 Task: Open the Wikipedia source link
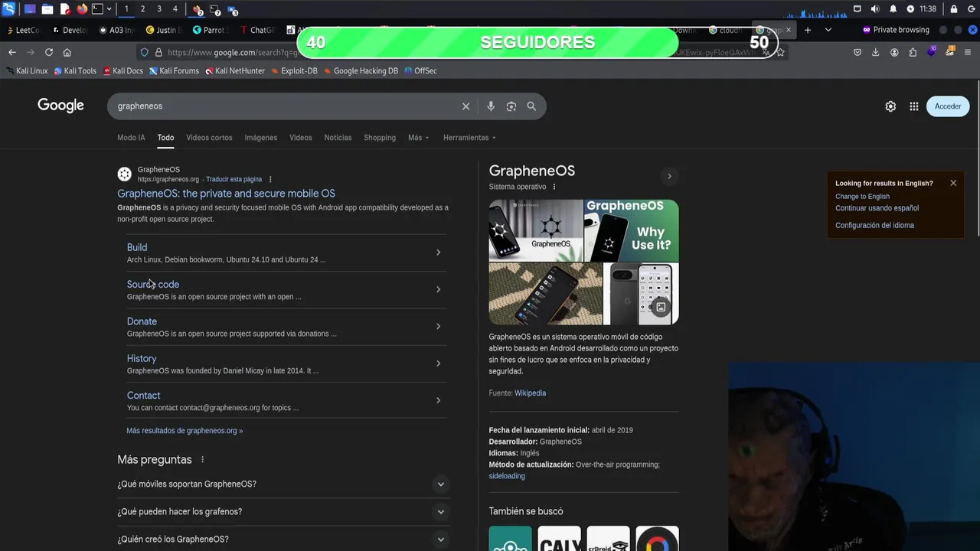[530, 393]
